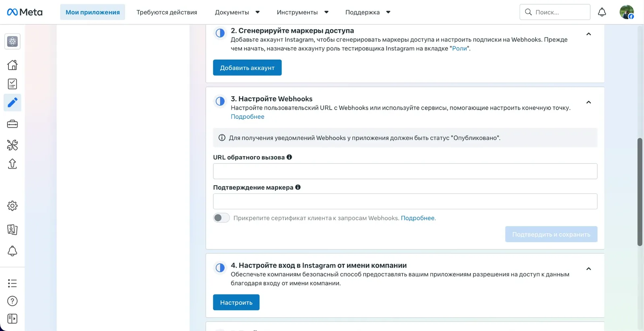Click info icon next to URL обратного вызова
The height and width of the screenshot is (331, 644).
coord(289,157)
